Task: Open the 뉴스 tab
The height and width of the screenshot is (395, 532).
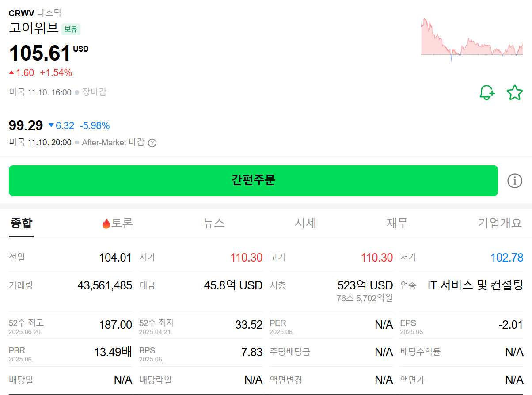Action: pyautogui.click(x=214, y=223)
